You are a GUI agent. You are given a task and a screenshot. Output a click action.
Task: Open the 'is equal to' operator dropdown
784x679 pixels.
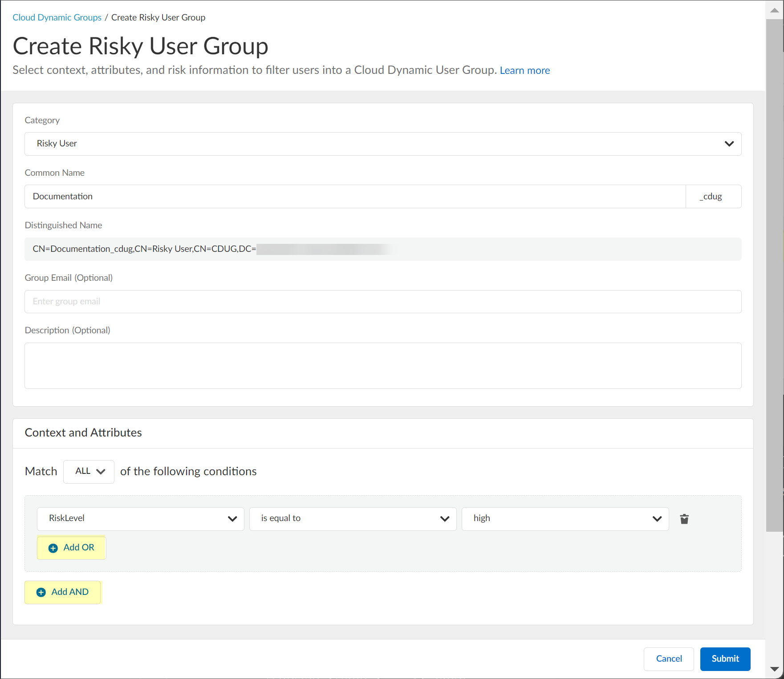pos(353,519)
